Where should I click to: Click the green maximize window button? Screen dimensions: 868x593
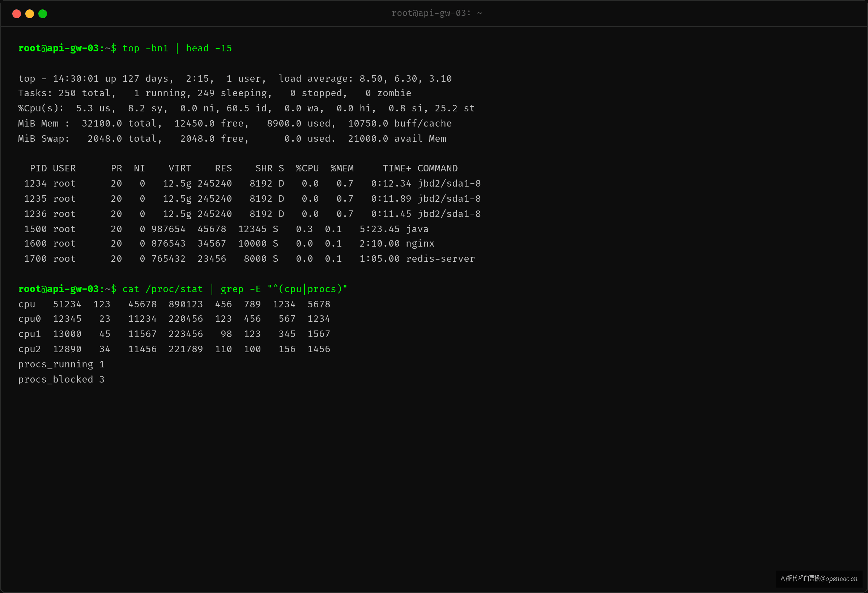coord(43,14)
